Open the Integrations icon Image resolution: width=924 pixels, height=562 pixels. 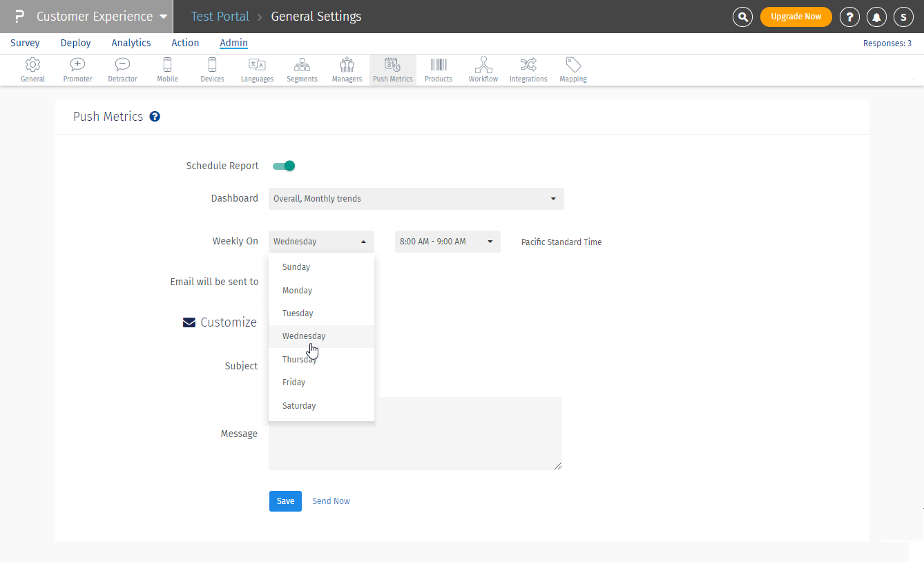pos(528,70)
